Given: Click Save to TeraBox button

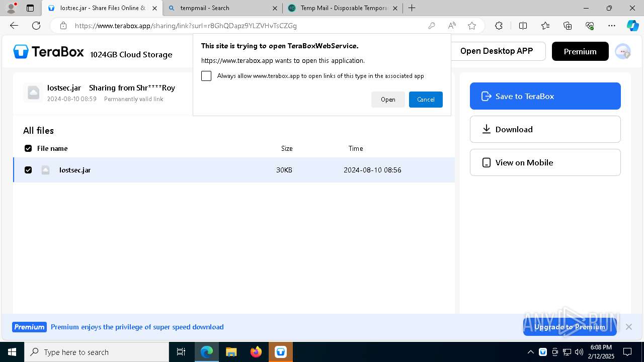Looking at the screenshot, I should pyautogui.click(x=545, y=96).
